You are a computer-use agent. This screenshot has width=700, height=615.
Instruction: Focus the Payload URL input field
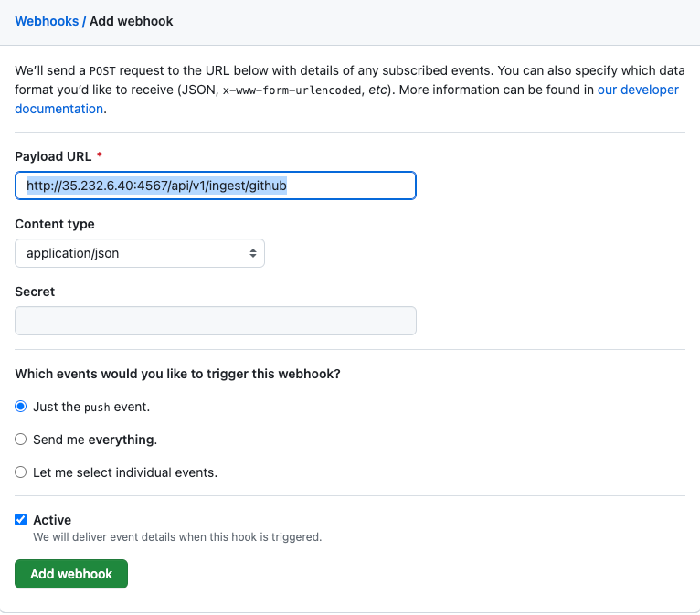point(216,186)
